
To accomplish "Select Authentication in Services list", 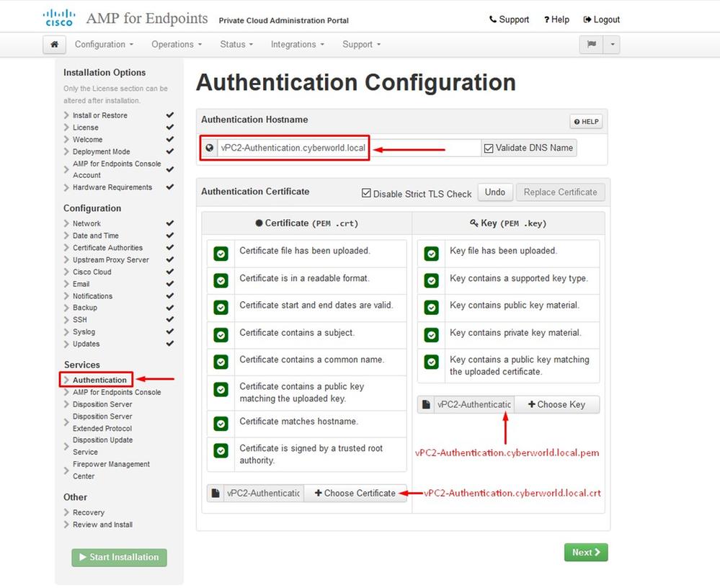I will pos(99,380).
